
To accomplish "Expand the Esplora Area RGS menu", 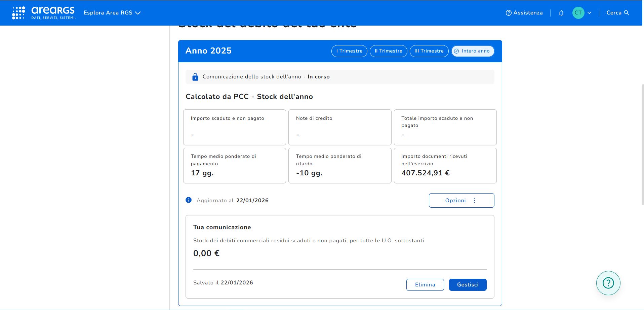I will 112,13.
